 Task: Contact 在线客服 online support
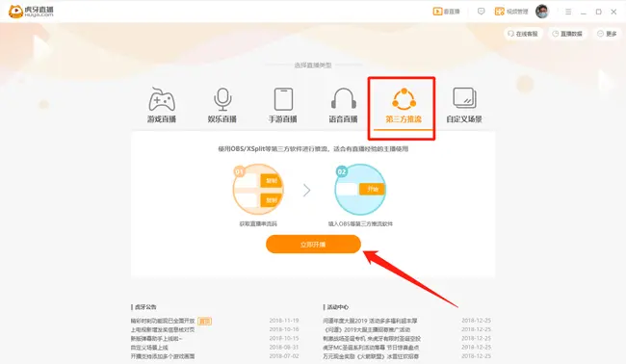point(523,34)
